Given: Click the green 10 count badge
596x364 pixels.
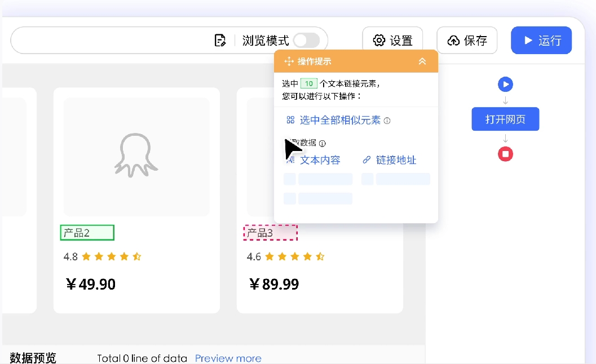Looking at the screenshot, I should 308,83.
